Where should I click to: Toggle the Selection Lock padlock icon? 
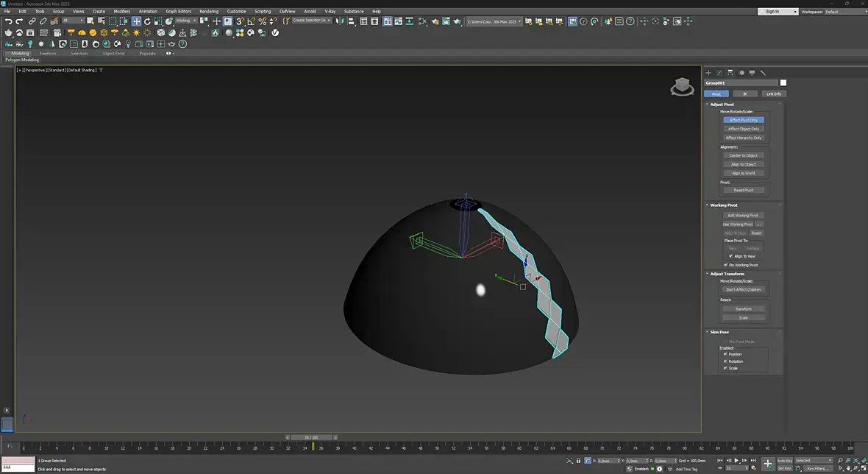578,461
